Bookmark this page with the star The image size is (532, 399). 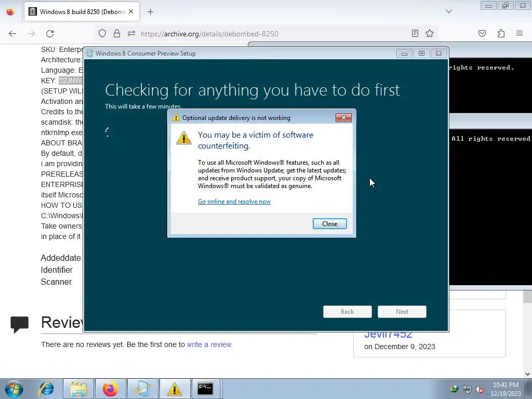click(x=430, y=33)
